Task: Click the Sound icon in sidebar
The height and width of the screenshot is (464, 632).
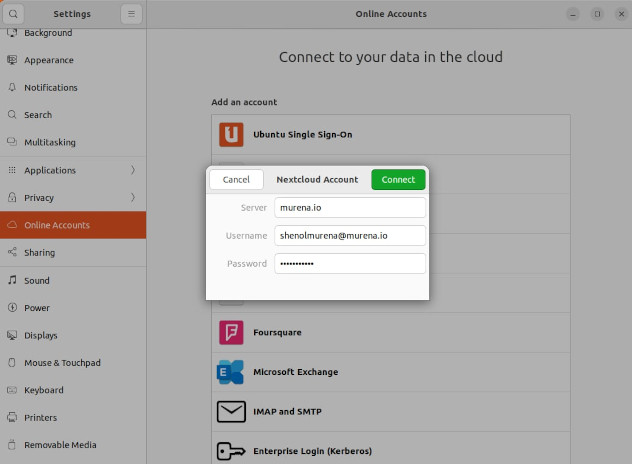Action: click(x=13, y=281)
